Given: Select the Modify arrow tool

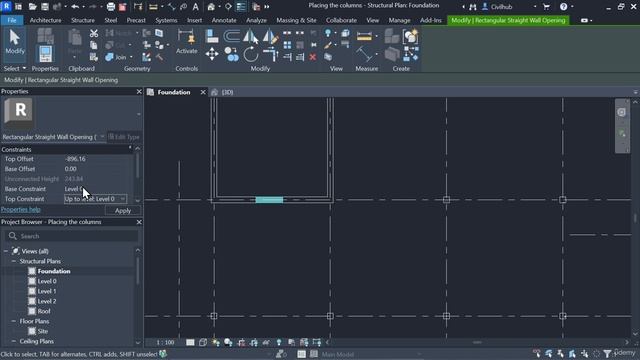Looking at the screenshot, I should (15, 42).
